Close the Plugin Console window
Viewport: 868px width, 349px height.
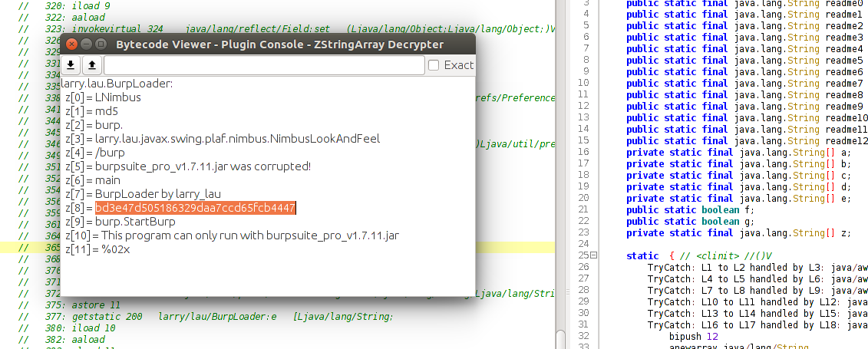71,44
